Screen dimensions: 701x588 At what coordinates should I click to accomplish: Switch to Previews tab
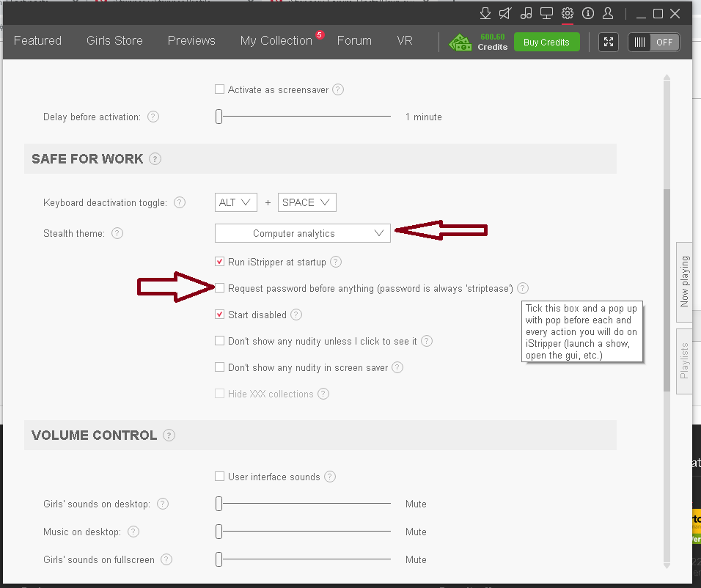[191, 40]
